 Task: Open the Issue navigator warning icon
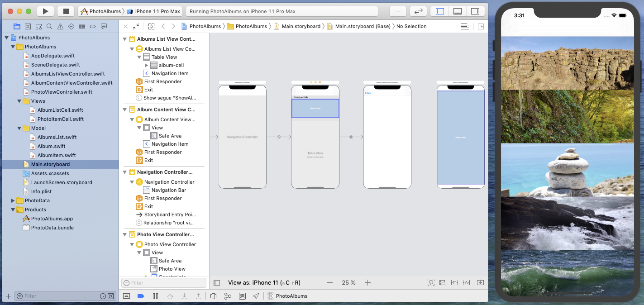point(60,26)
